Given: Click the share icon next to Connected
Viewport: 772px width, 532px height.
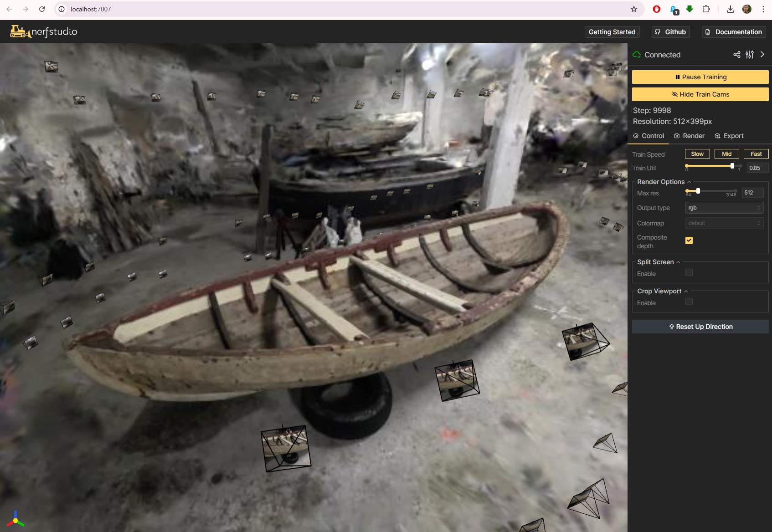Looking at the screenshot, I should point(736,55).
